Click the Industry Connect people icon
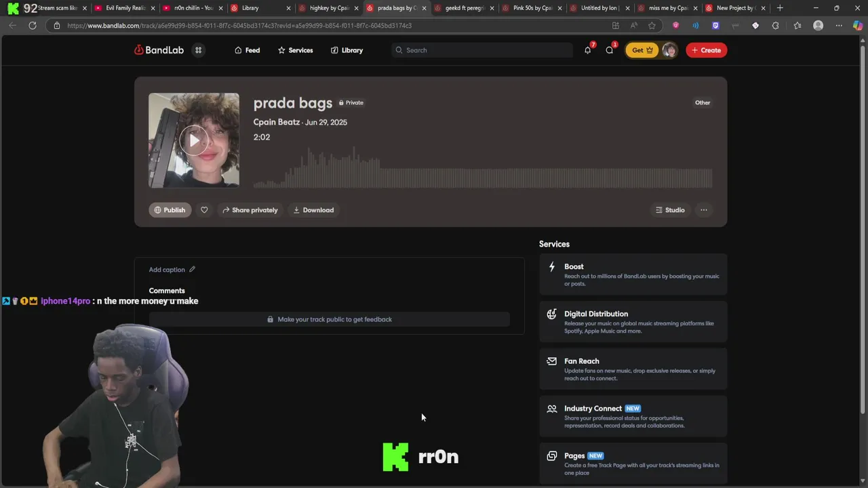This screenshot has height=488, width=868. (x=552, y=409)
